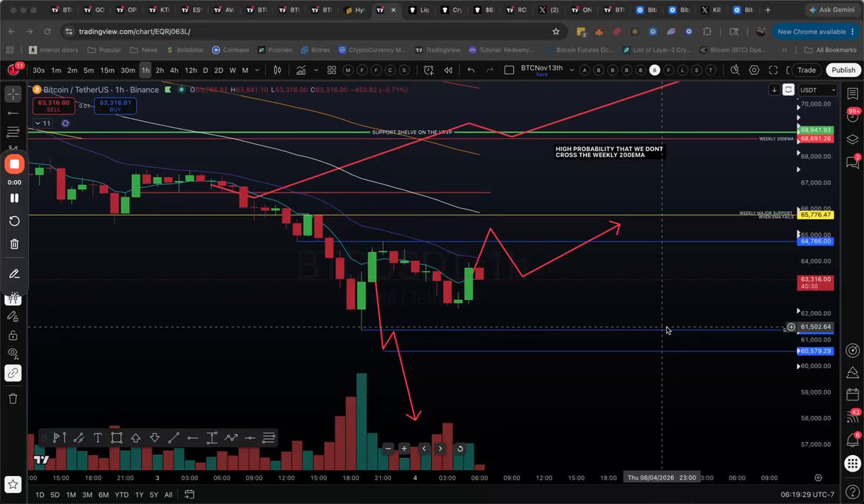Viewport: 864px width, 504px height.
Task: Open the All Bookmarks folder
Action: click(829, 50)
